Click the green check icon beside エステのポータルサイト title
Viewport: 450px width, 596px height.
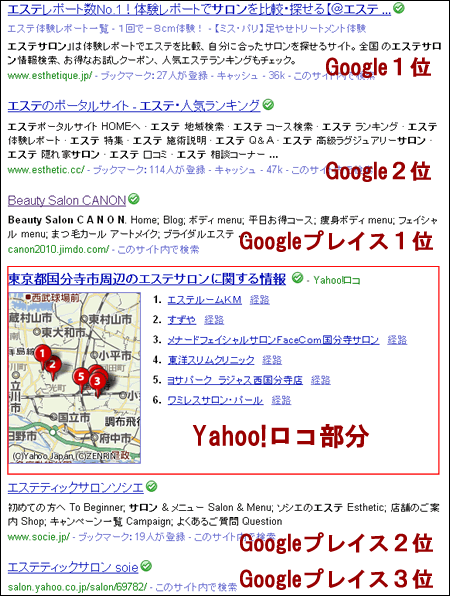click(x=268, y=105)
